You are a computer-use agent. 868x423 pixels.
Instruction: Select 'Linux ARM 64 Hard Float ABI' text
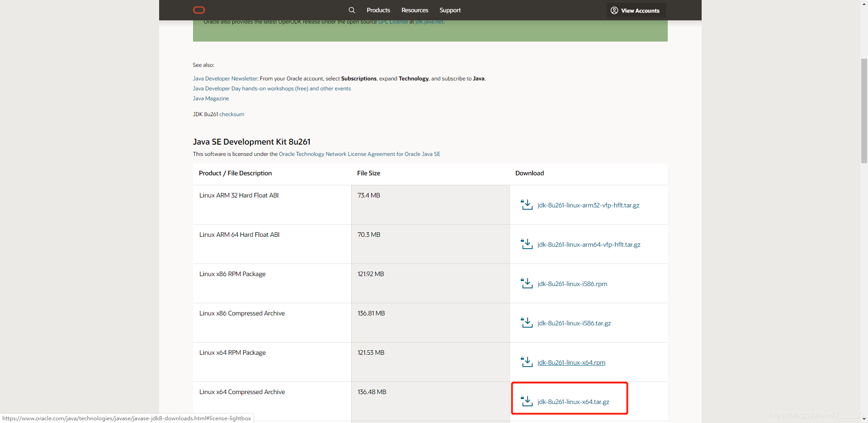click(239, 235)
